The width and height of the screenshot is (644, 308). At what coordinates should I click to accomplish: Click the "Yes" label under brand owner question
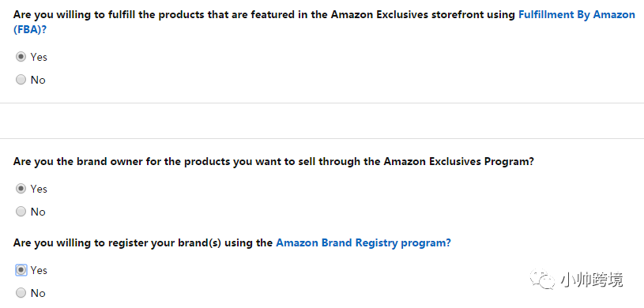pos(39,189)
